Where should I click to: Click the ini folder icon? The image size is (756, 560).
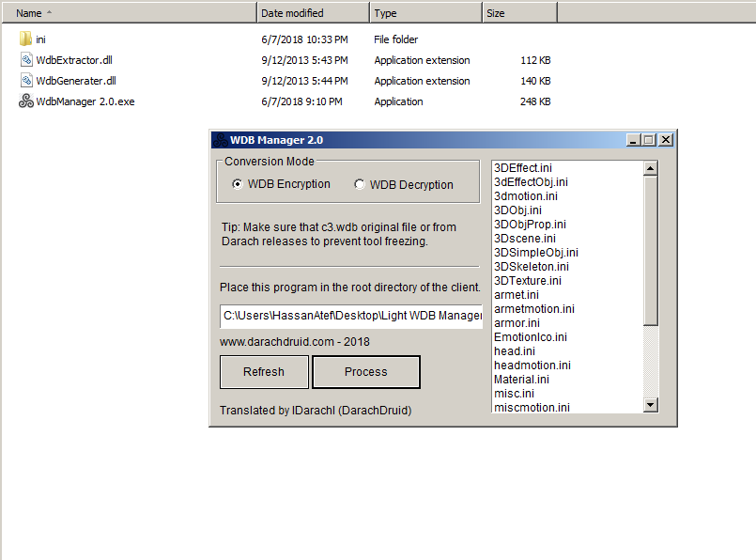tap(26, 39)
